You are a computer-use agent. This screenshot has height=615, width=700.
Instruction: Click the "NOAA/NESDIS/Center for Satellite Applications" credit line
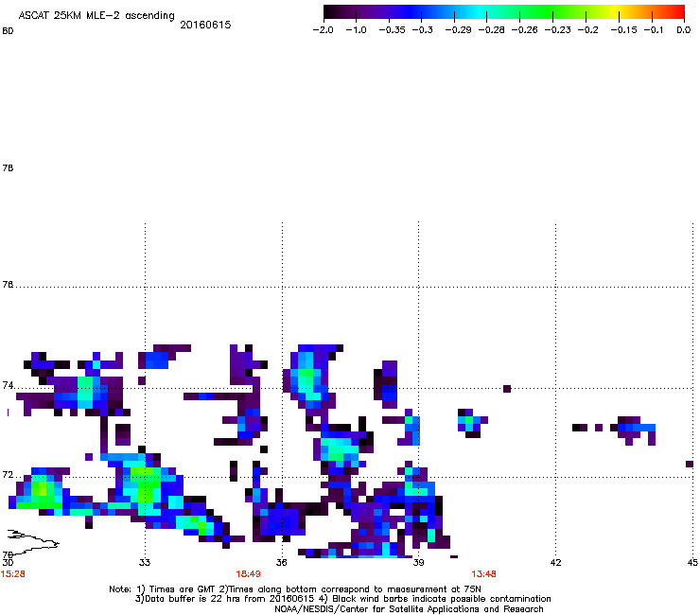tap(409, 609)
